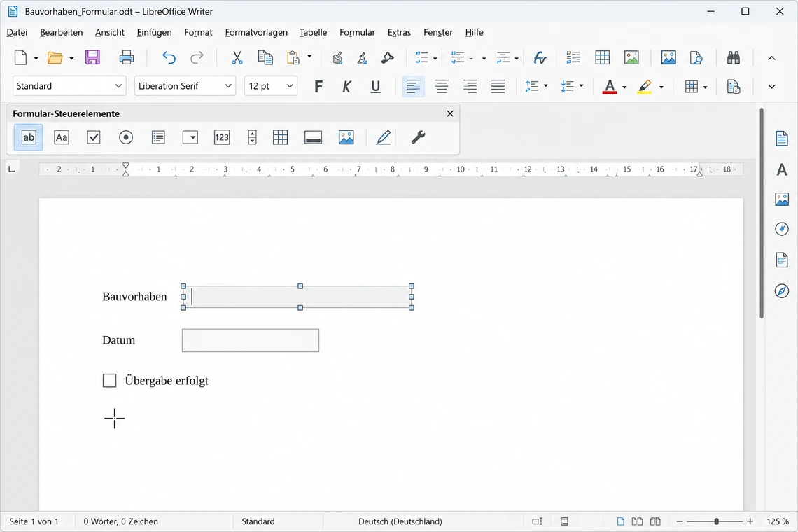Open the paragraph style Standard dropdown
The image size is (798, 532).
pos(118,86)
